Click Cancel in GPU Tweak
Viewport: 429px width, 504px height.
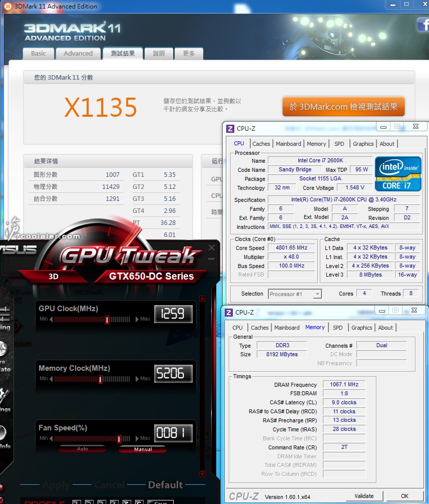point(110,485)
